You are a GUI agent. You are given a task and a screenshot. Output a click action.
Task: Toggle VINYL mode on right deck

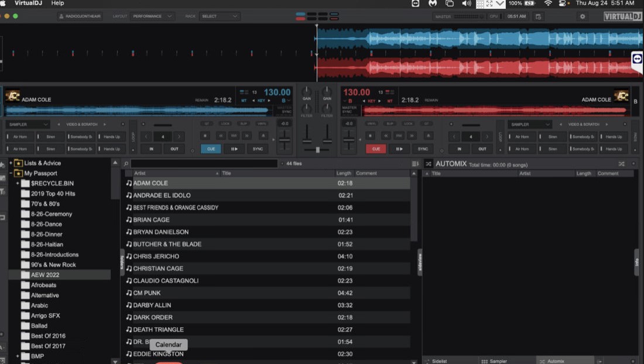pyautogui.click(x=372, y=123)
